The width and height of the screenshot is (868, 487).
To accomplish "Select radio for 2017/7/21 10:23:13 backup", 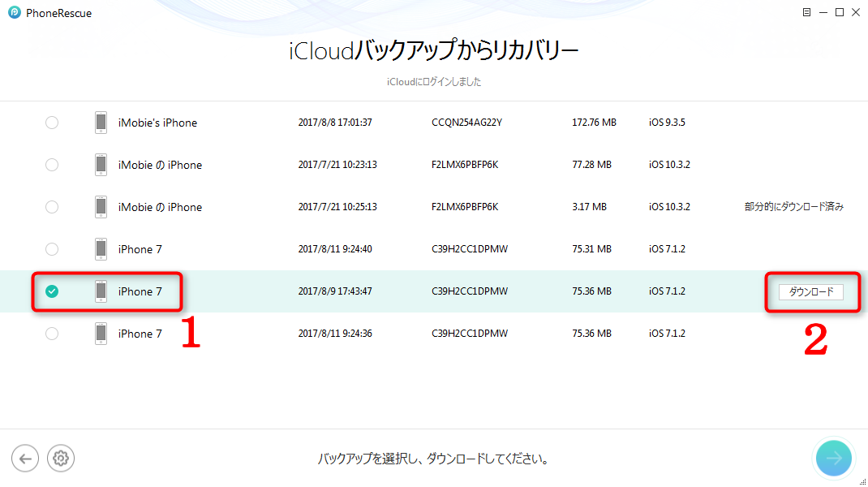I will pos(52,165).
